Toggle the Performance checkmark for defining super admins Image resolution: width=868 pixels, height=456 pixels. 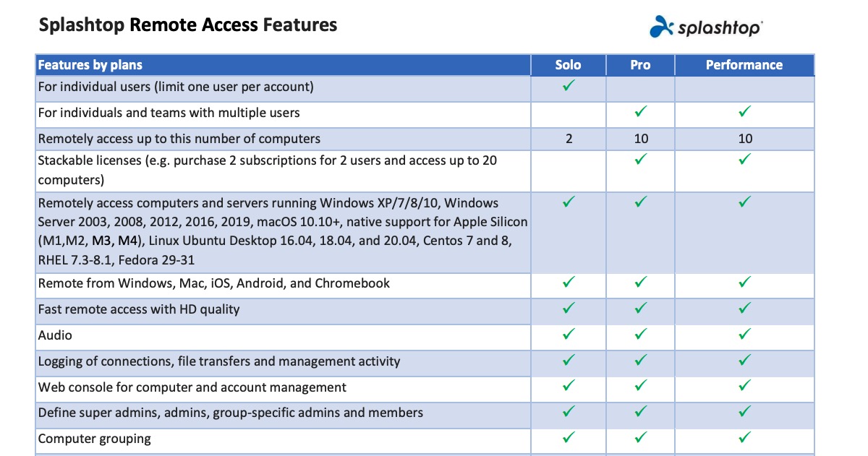pos(744,413)
